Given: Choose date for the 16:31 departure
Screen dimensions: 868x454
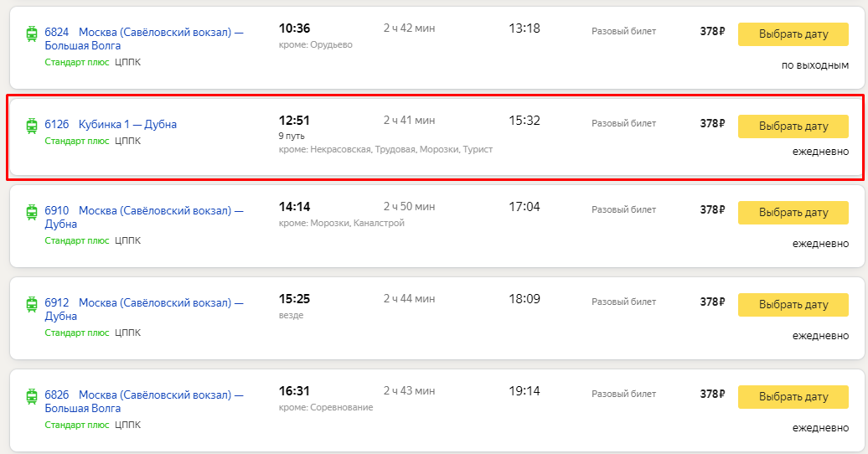Looking at the screenshot, I should [x=793, y=397].
